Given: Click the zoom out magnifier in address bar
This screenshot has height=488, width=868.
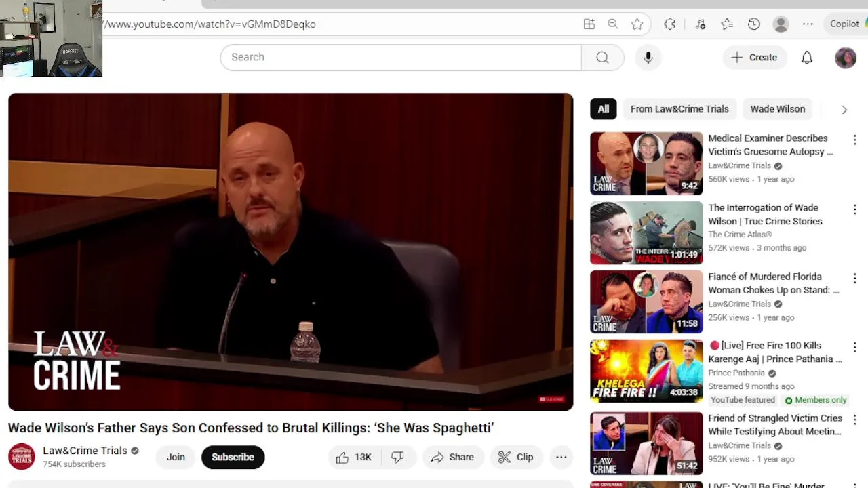Looking at the screenshot, I should tap(613, 24).
